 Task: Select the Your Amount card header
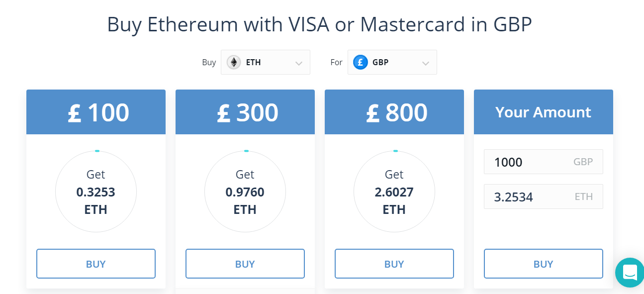click(544, 112)
